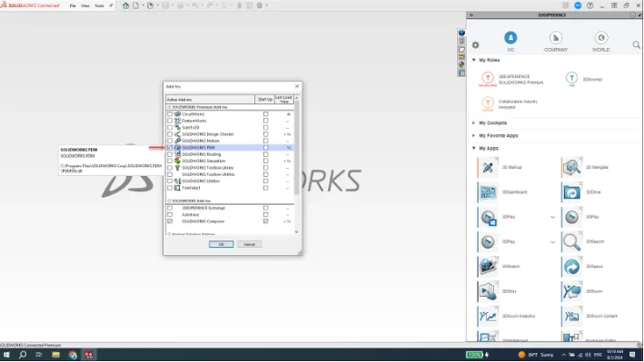This screenshot has width=644, height=362.
Task: Launch the 3DSwym Analytics app
Action: pyautogui.click(x=488, y=316)
